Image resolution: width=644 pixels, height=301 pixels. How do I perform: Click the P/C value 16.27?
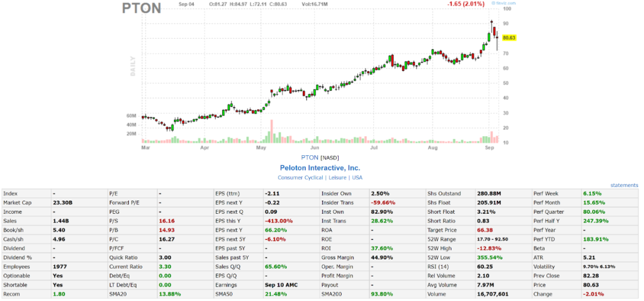coord(166,239)
